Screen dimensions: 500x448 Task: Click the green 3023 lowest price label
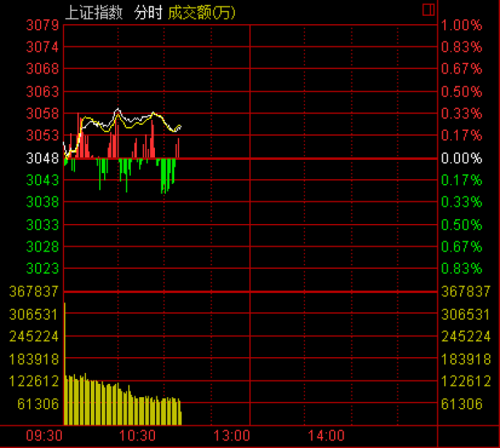pyautogui.click(x=42, y=269)
